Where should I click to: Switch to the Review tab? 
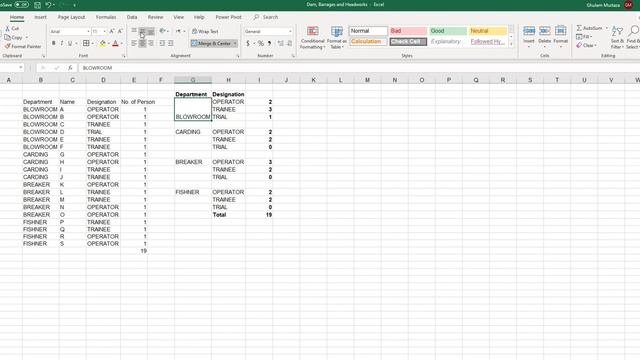[x=155, y=17]
